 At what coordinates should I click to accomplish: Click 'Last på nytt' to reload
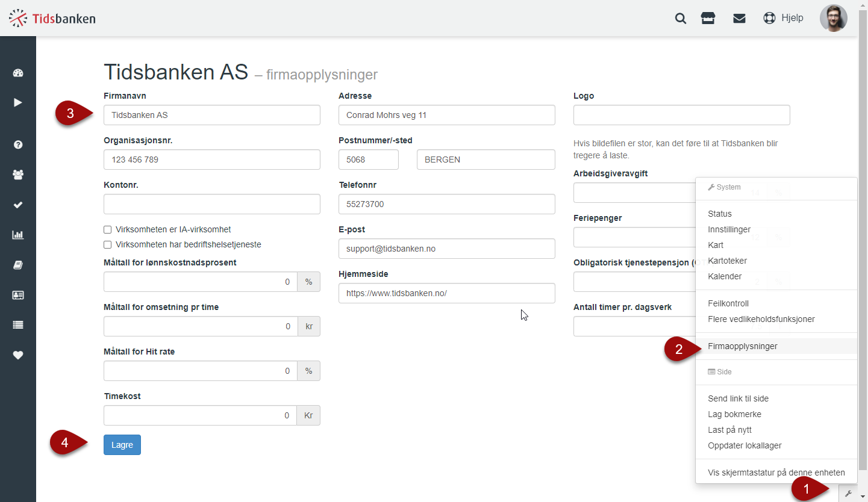coord(776,430)
